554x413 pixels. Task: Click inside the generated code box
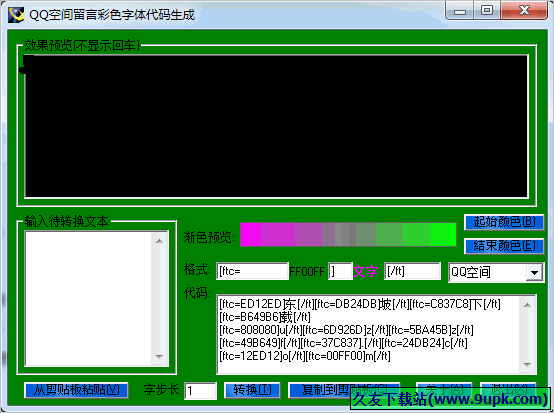[x=368, y=334]
